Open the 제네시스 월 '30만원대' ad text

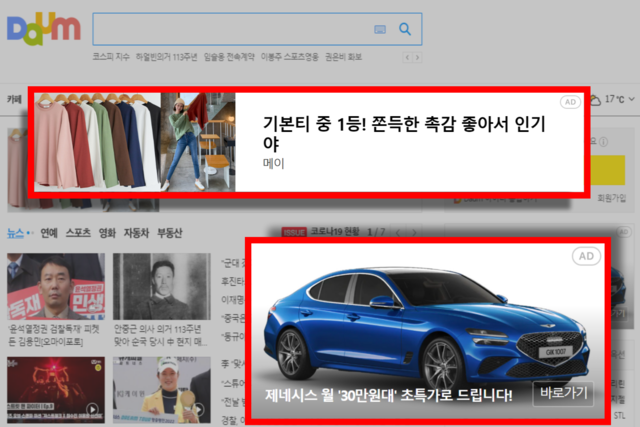pos(389,395)
